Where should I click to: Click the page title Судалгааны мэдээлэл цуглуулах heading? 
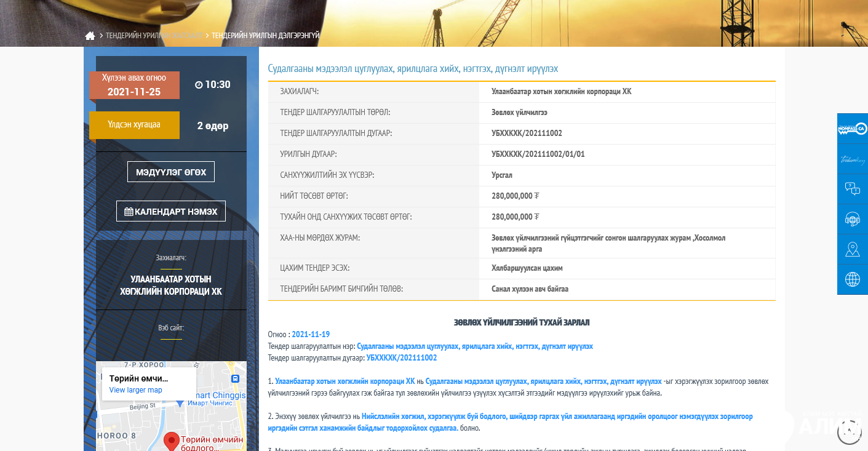click(x=413, y=68)
